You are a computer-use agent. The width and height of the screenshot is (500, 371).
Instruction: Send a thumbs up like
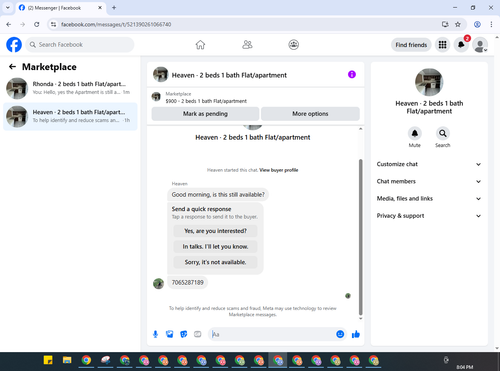pyautogui.click(x=356, y=334)
